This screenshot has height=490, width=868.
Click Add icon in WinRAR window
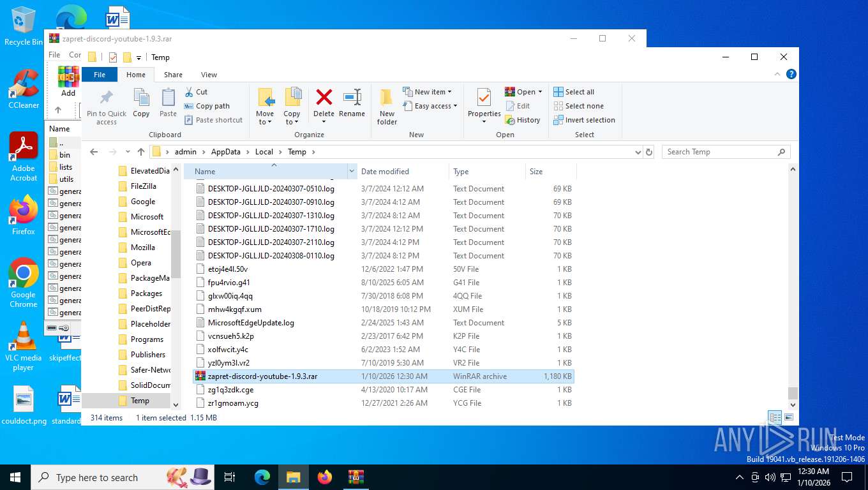(x=68, y=81)
